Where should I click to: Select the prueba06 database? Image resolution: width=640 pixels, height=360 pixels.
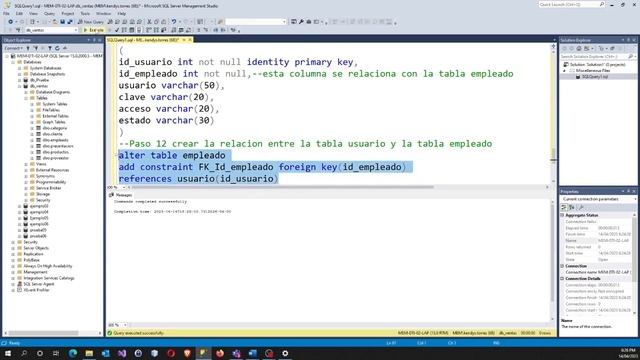38,236
